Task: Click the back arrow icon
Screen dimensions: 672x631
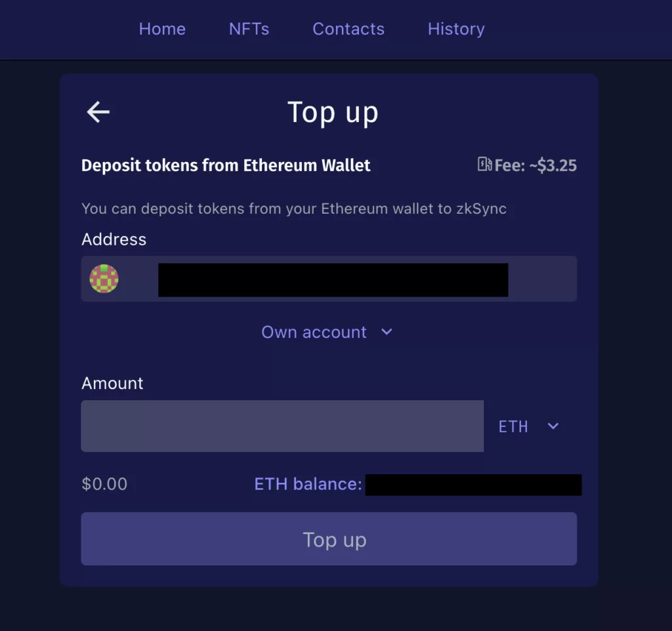Action: [98, 112]
